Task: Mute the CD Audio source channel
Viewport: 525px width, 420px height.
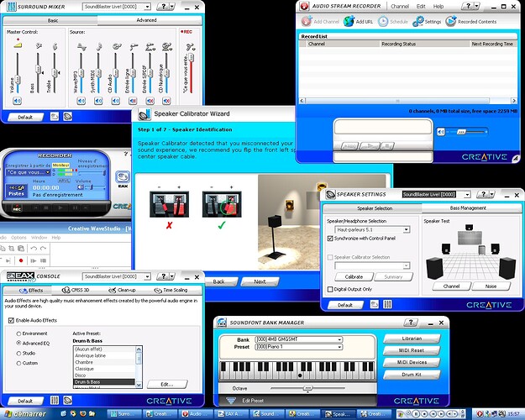Action: tap(113, 99)
